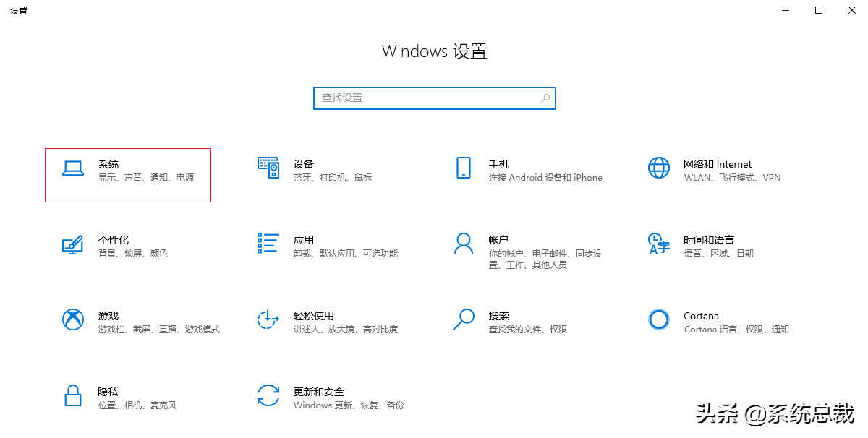Open the 隐私 settings title
This screenshot has width=868, height=438.
(x=109, y=392)
